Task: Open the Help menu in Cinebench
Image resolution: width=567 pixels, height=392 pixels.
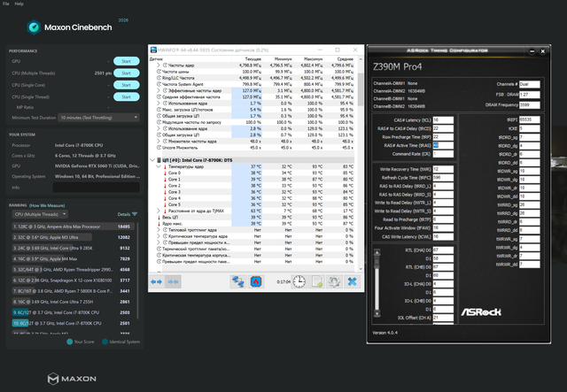Action: point(19,4)
